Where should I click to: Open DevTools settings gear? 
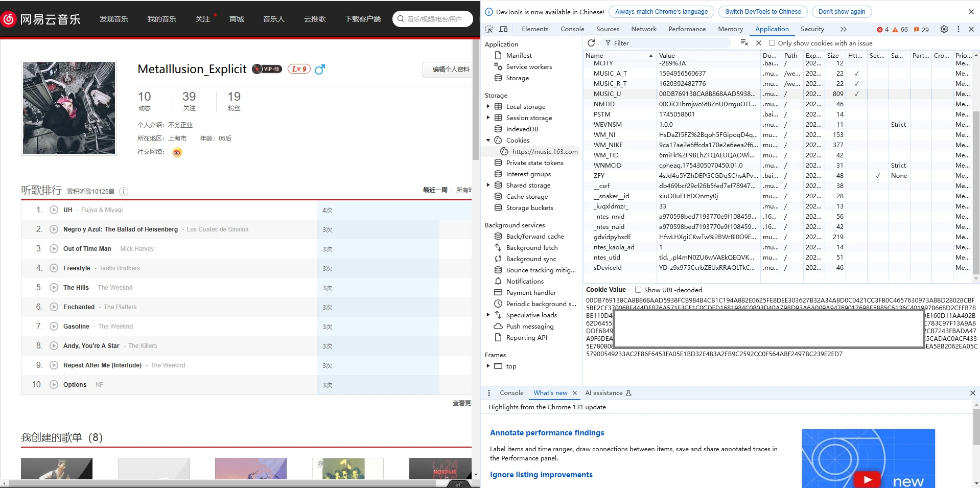point(944,29)
